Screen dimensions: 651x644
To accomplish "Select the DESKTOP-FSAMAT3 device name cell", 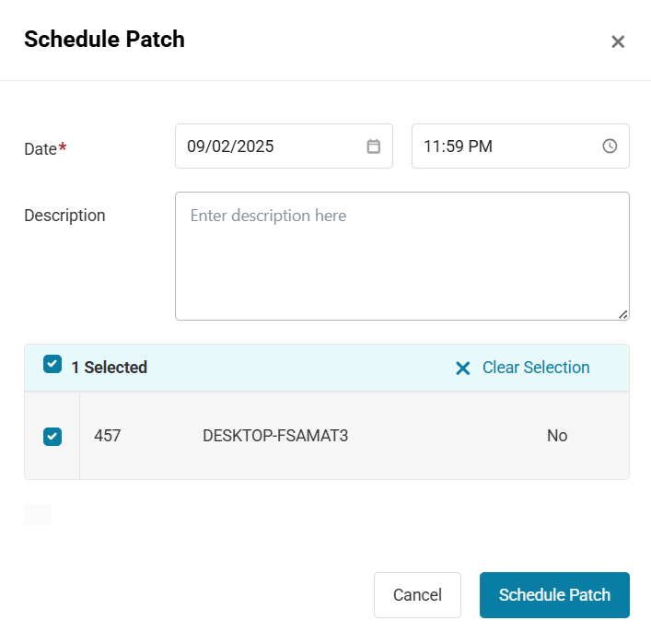I will pos(275,436).
